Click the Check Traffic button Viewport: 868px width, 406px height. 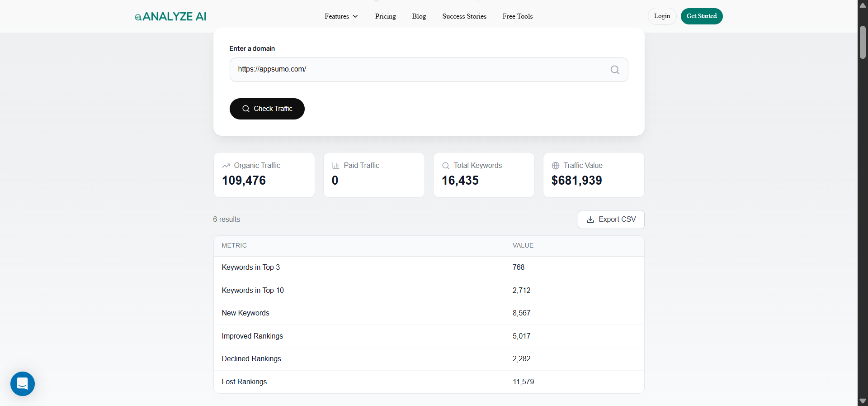coord(267,109)
